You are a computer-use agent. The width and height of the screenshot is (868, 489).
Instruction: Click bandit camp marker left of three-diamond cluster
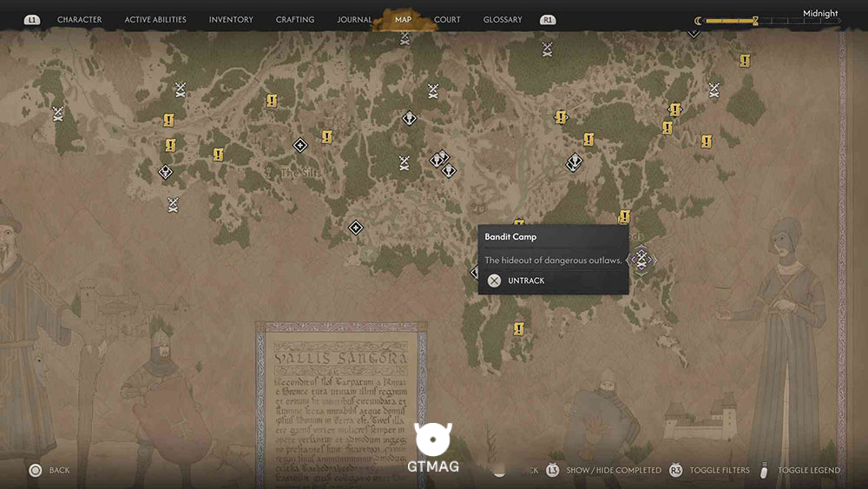[x=404, y=162]
